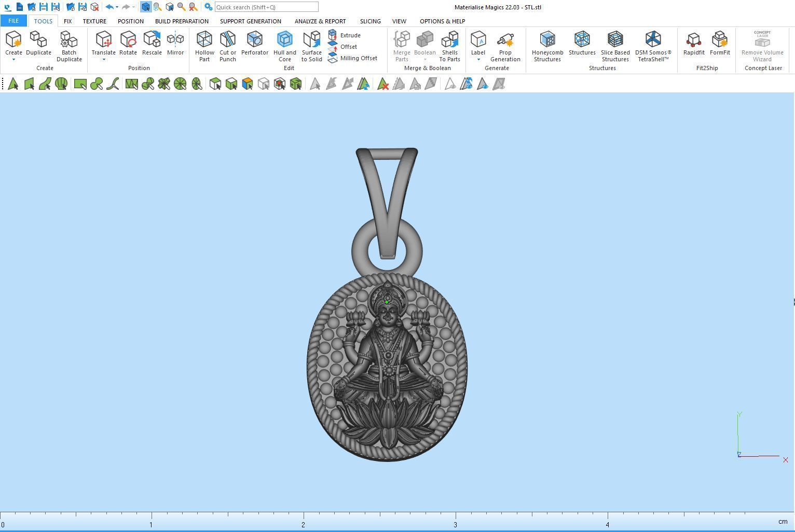Click Duplicate part icon
795x532 pixels.
[38, 43]
